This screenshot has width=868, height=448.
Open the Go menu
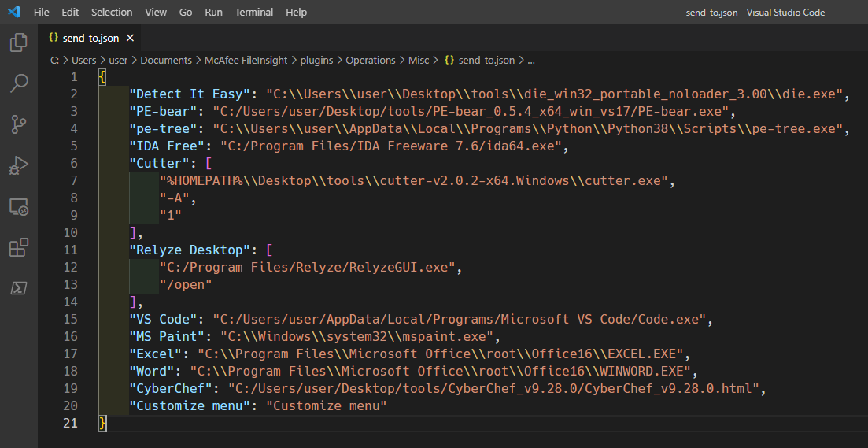[x=186, y=12]
